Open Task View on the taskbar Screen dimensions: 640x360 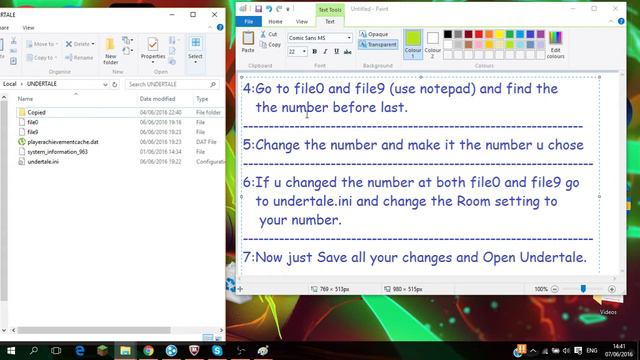point(56,351)
